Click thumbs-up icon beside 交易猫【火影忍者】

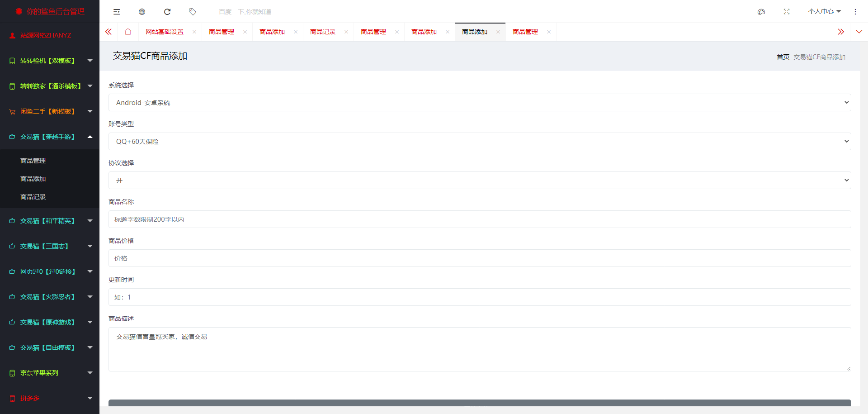(12, 297)
